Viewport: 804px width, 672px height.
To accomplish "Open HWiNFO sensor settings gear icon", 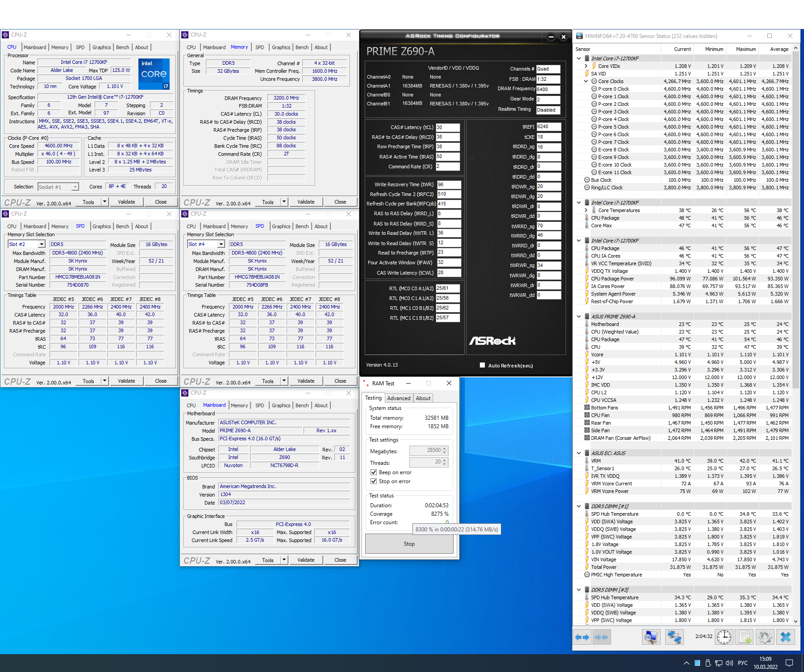I will click(x=765, y=637).
